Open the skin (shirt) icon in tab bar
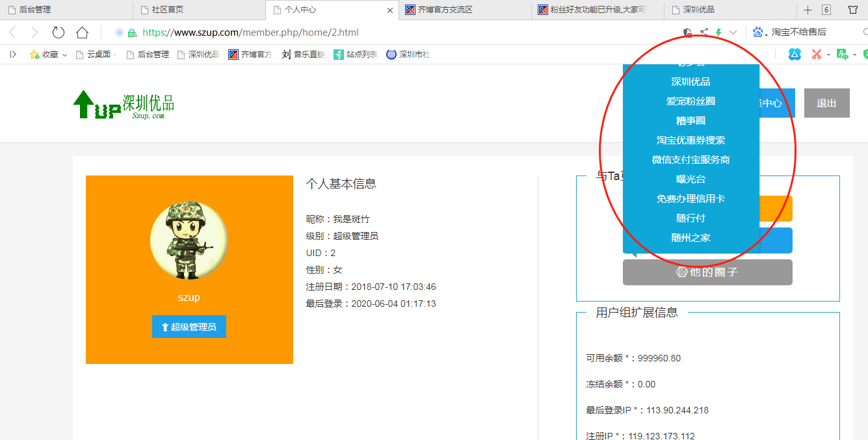 [x=853, y=10]
